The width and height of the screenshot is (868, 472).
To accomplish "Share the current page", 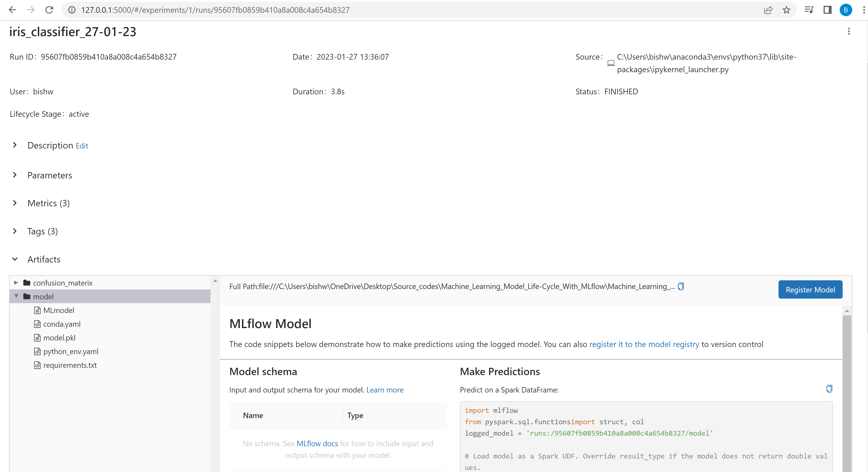I will tap(768, 10).
